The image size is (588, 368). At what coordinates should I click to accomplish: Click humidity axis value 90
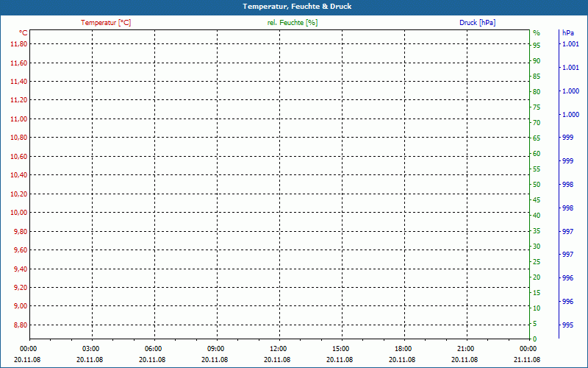click(537, 61)
